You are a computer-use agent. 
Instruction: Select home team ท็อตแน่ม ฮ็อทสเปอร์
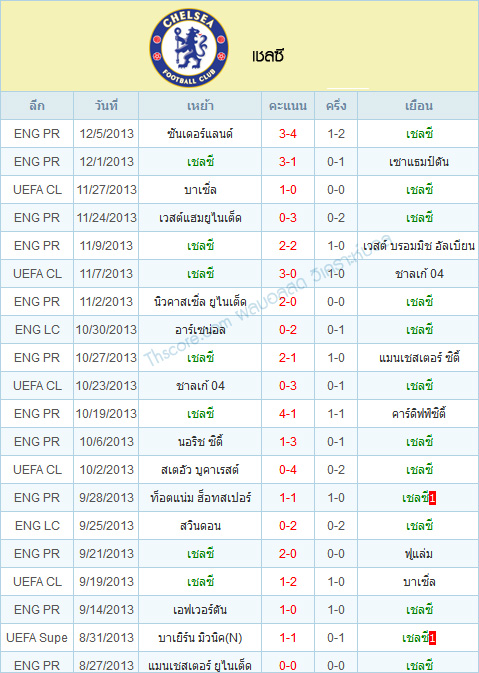coord(200,498)
